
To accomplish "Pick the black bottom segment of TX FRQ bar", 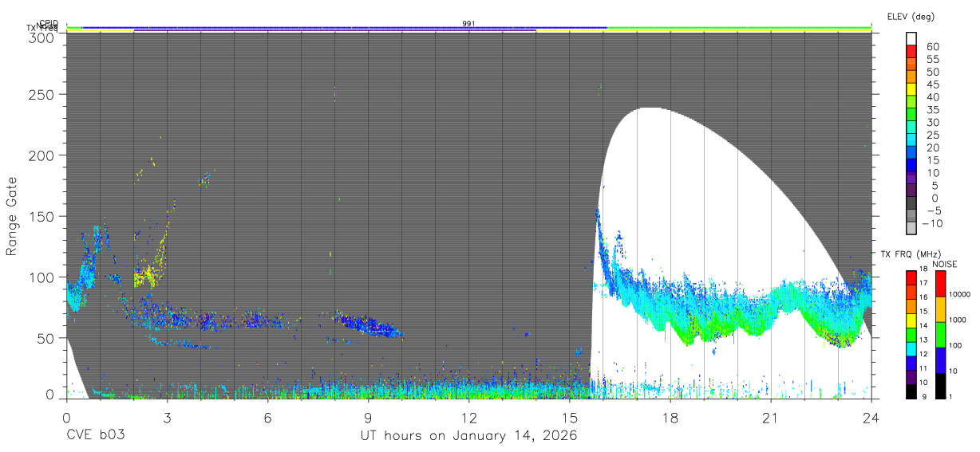I will pyautogui.click(x=912, y=390).
